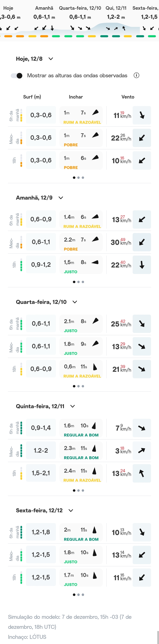
Task: Collapse the Quinta-feira, 12/11 section
Action: [72, 406]
